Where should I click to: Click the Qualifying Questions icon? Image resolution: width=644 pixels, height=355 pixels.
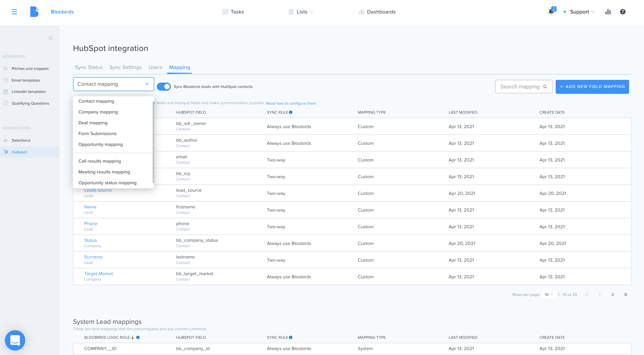coord(6,103)
